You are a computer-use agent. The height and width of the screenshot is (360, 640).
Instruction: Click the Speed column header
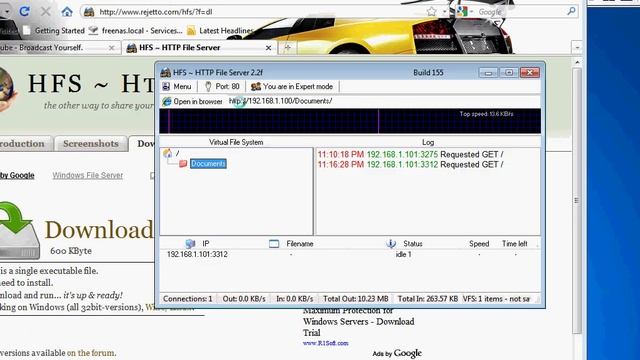coord(479,244)
